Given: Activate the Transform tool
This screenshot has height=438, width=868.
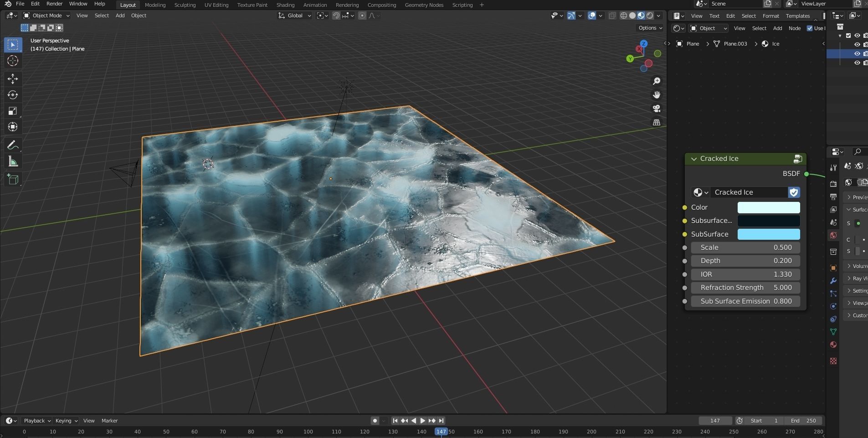Looking at the screenshot, I should [x=13, y=127].
